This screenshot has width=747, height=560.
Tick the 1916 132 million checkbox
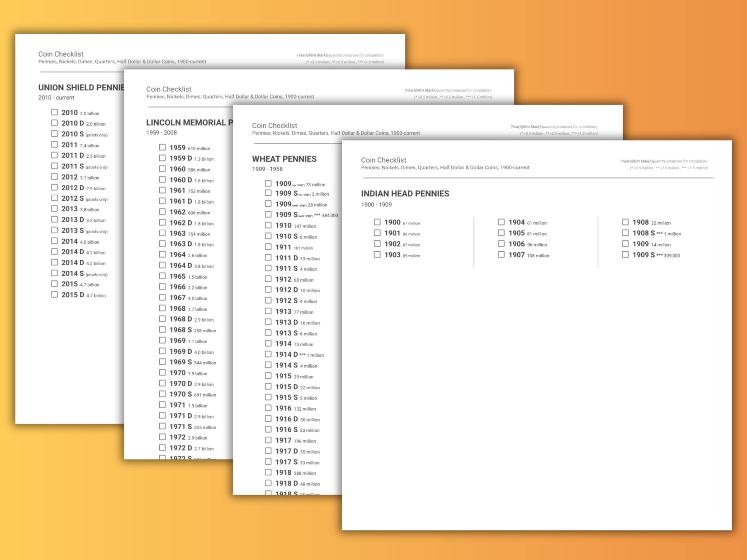tap(268, 408)
